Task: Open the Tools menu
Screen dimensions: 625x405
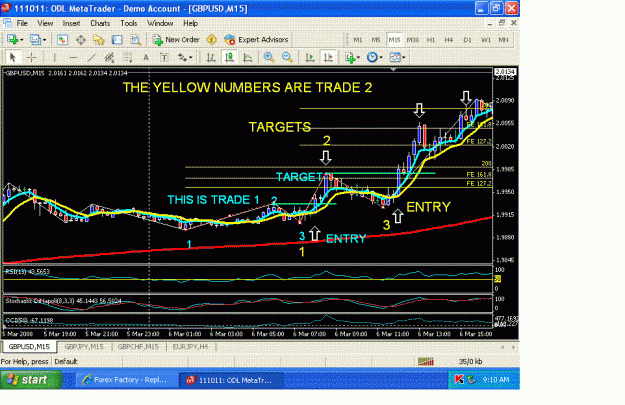Action: coord(129,23)
